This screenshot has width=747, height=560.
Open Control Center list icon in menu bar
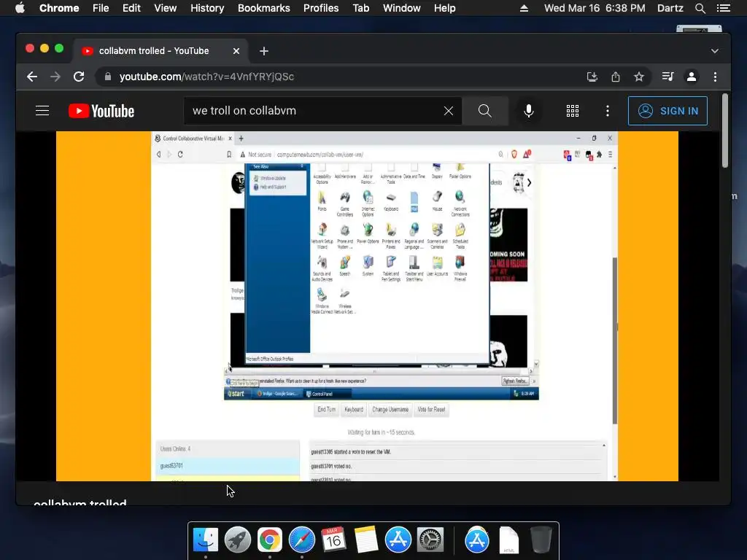tap(723, 8)
